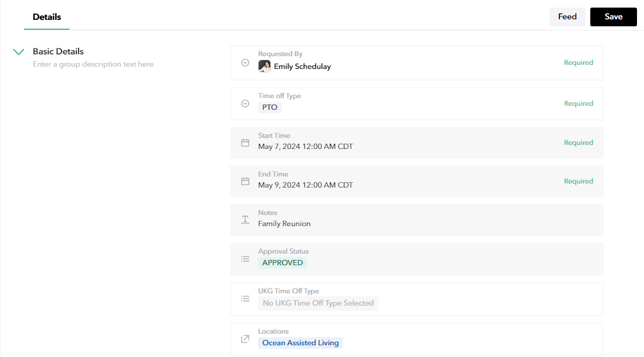Click the Save button
Image resolution: width=644 pixels, height=357 pixels.
[x=613, y=17]
